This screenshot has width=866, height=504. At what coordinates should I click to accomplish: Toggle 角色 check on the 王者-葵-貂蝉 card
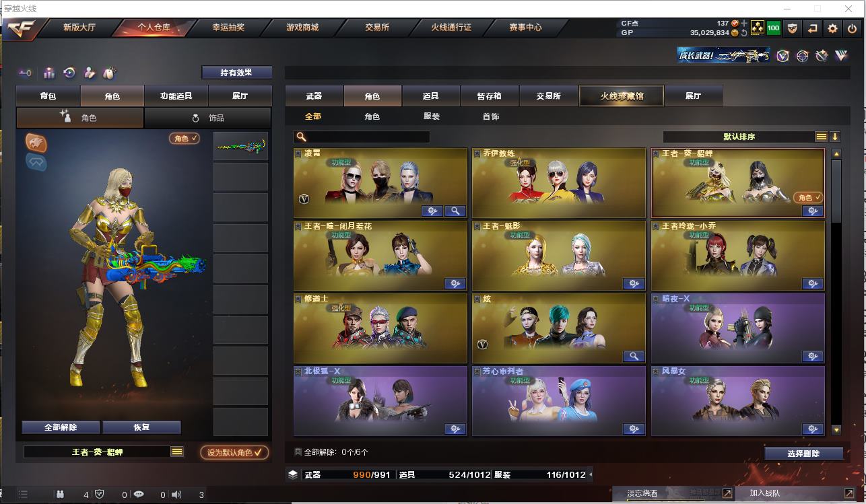pyautogui.click(x=808, y=198)
